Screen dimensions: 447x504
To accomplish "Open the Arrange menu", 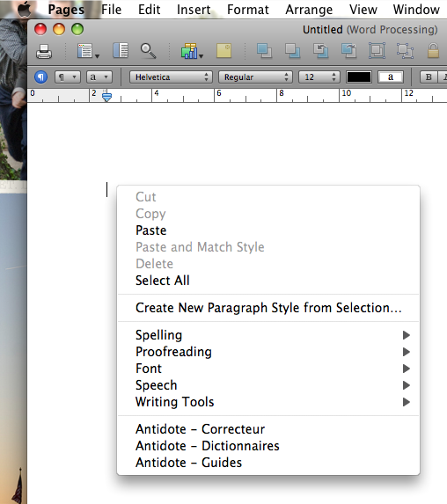I will coord(309,10).
